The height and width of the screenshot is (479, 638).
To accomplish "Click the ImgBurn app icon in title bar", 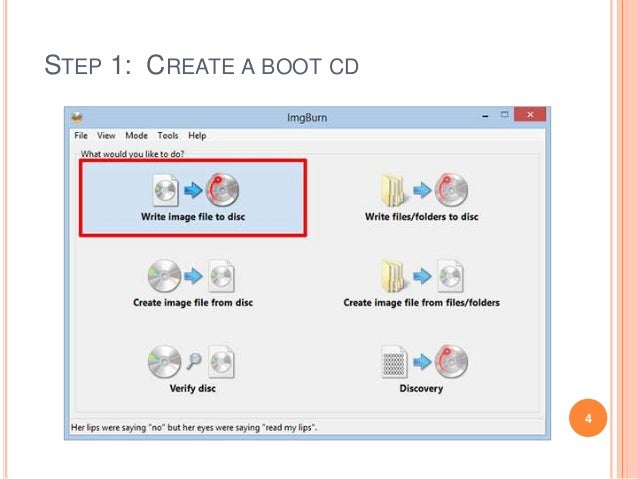I will 77,118.
